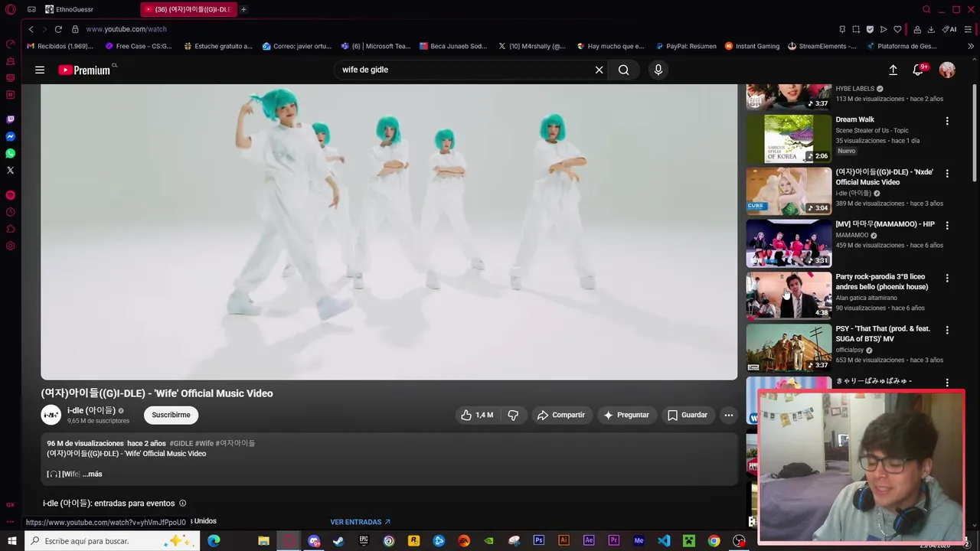Open Party rock-parodia video title

point(882,282)
